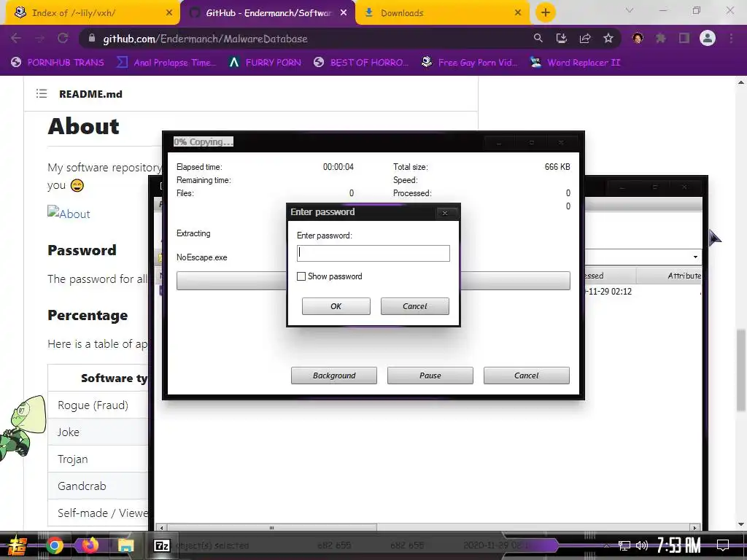Pause the extraction progress
Image resolution: width=747 pixels, height=560 pixels.
click(430, 376)
